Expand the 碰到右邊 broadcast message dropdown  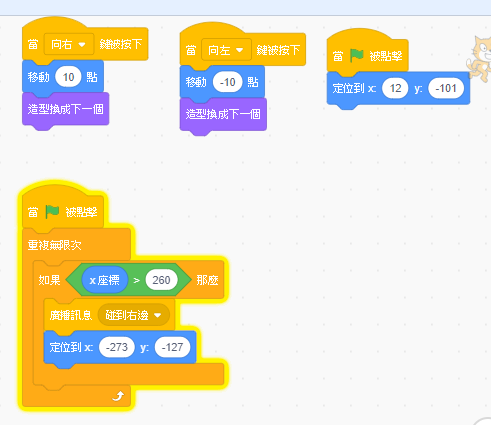tap(134, 315)
